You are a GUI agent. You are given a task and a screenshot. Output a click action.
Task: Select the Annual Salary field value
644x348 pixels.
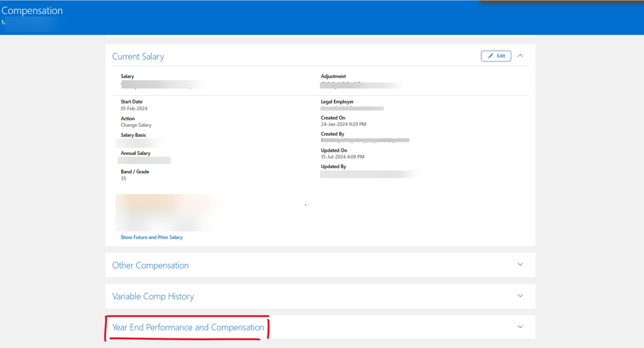[x=144, y=160]
